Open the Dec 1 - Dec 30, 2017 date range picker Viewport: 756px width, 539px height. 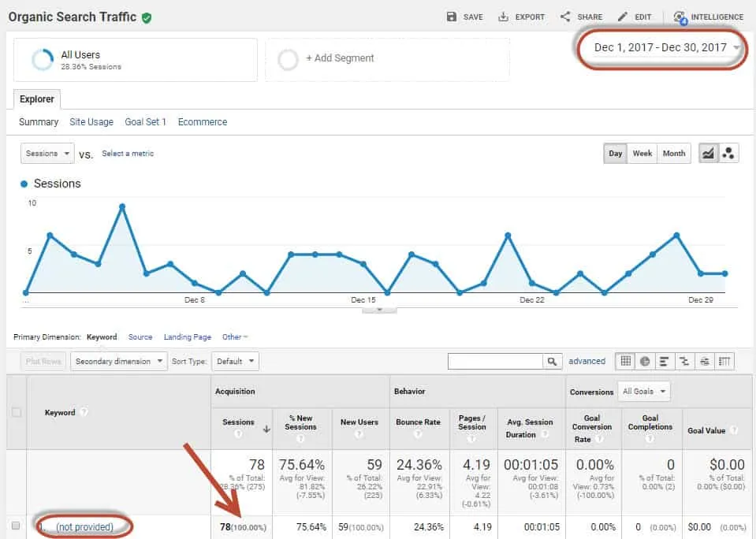coord(662,48)
